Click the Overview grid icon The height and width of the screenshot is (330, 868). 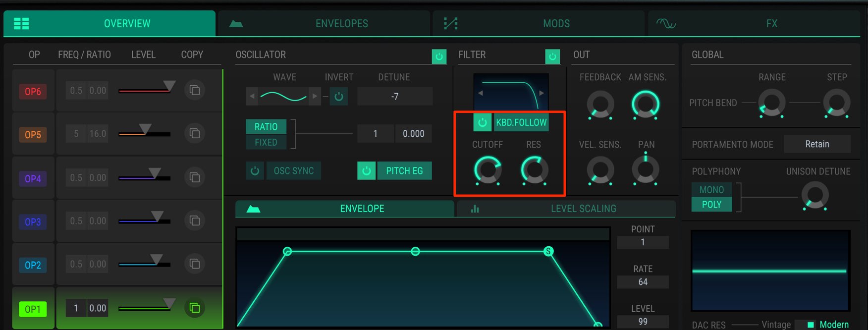(x=21, y=23)
